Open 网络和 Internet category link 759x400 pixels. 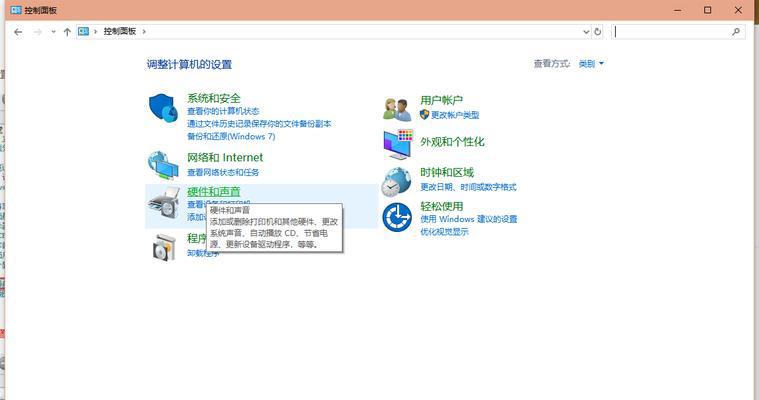tap(225, 157)
